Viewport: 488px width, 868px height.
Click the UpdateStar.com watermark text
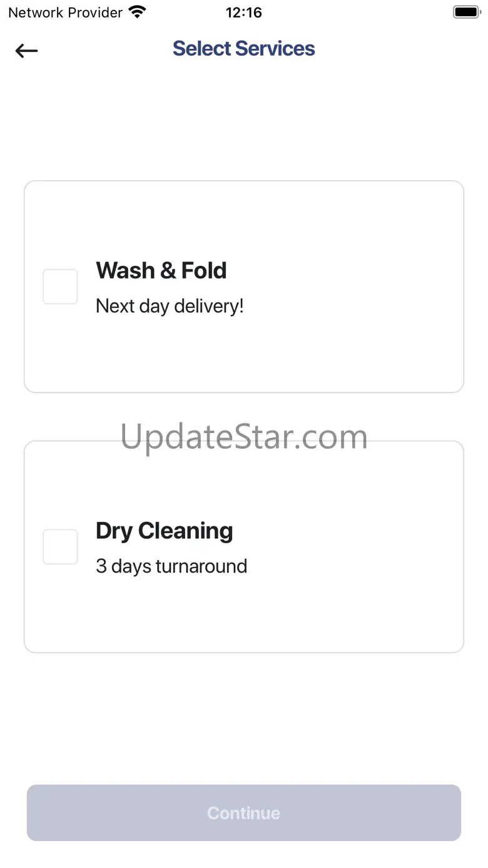pyautogui.click(x=243, y=436)
